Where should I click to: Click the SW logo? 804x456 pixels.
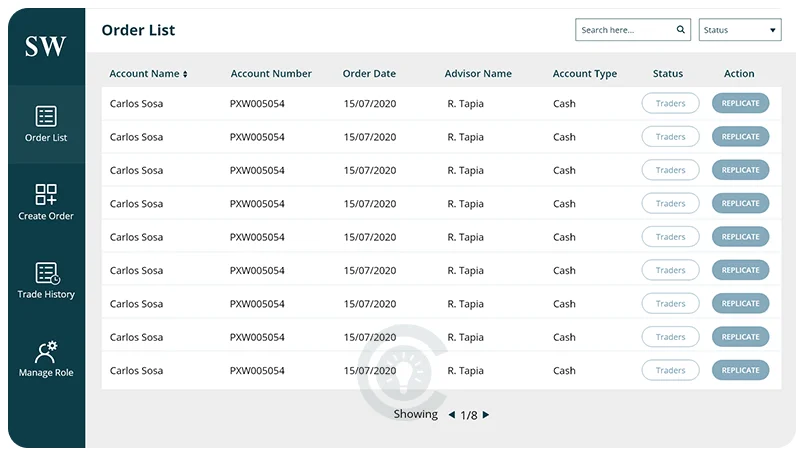click(x=46, y=46)
